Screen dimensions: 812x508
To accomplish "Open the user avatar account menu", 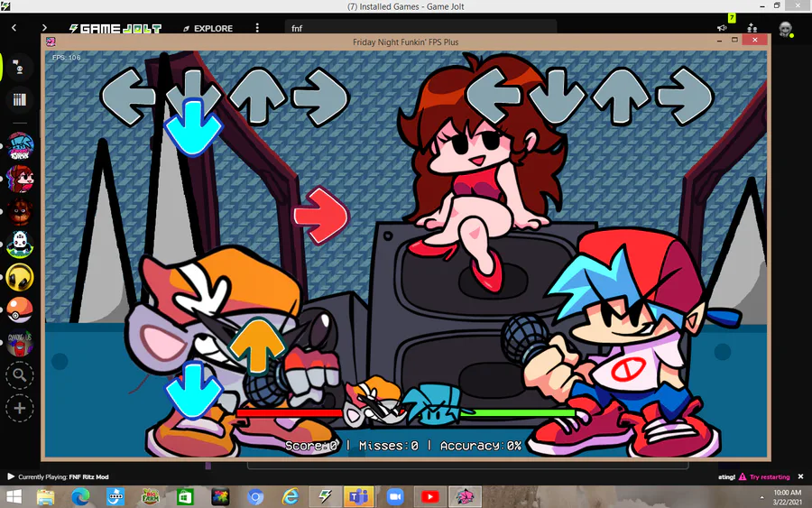I will pyautogui.click(x=786, y=29).
